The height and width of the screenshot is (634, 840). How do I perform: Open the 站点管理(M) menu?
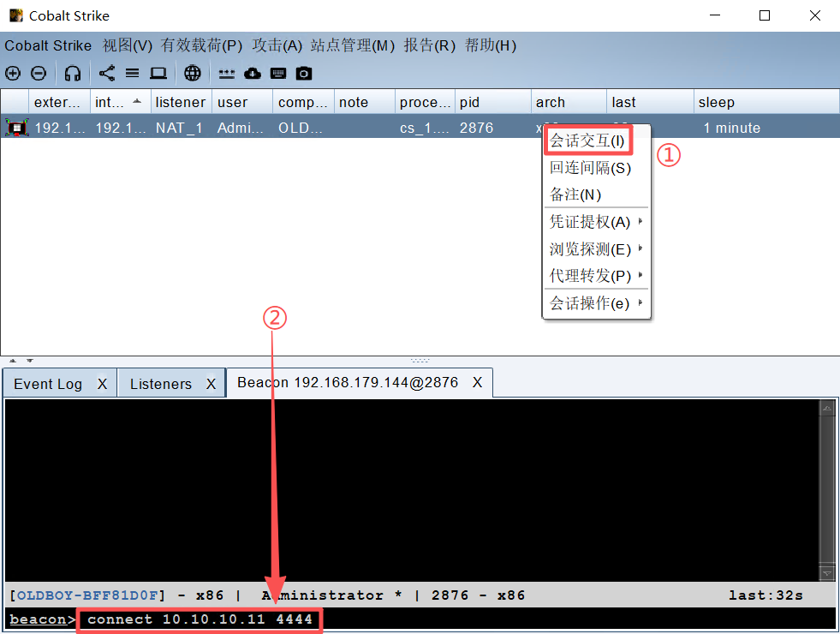coord(353,45)
